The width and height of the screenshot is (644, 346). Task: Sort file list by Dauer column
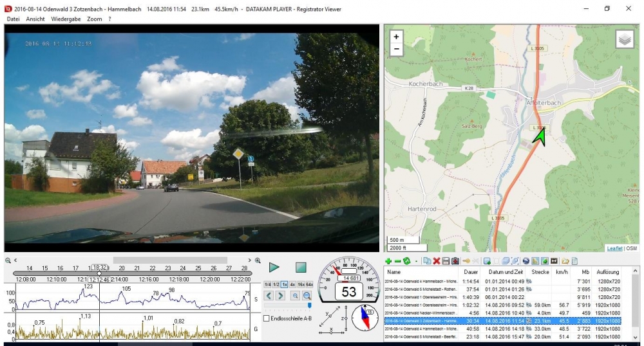click(471, 272)
